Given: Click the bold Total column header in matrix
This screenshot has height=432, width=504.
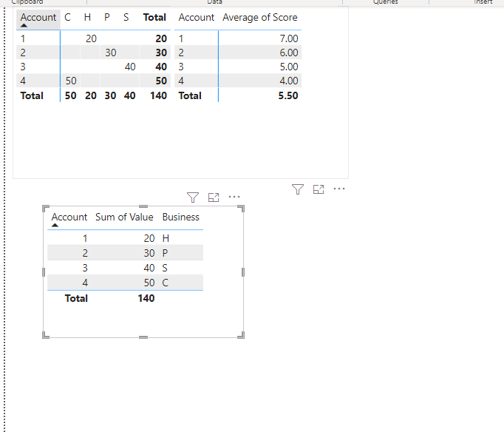Looking at the screenshot, I should click(154, 17).
